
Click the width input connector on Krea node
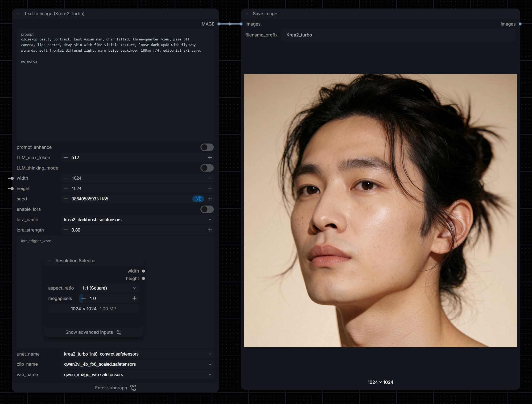point(12,178)
